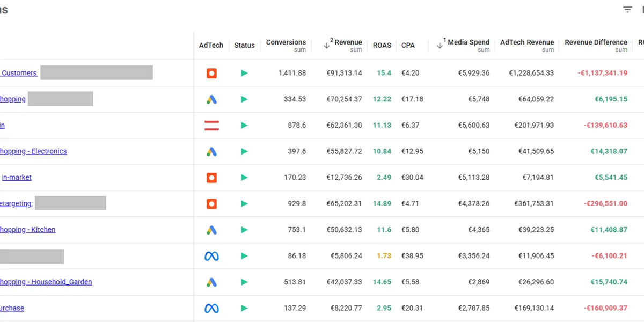Click the Google Ads icon on Shopping - Electronics row
644x322 pixels.
(211, 151)
